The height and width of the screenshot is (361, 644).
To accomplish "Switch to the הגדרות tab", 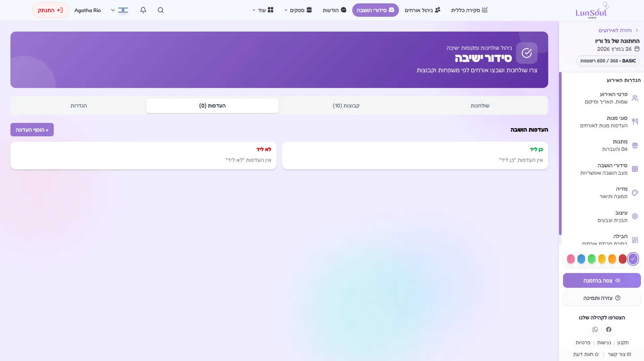I will [79, 105].
